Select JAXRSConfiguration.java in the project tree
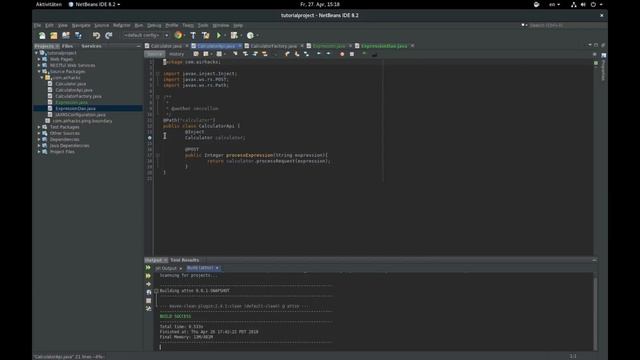Viewport: 640px width, 360px height. [x=80, y=115]
